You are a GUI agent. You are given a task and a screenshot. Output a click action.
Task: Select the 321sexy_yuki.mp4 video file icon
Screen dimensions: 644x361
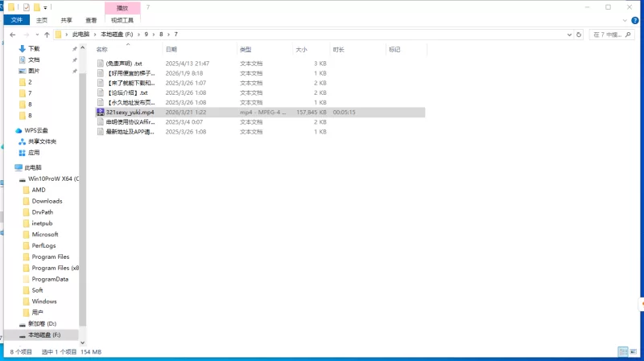pyautogui.click(x=100, y=112)
